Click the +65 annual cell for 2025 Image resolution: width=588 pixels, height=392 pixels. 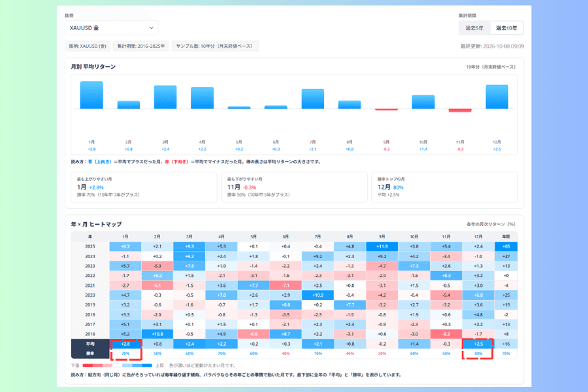coord(506,246)
